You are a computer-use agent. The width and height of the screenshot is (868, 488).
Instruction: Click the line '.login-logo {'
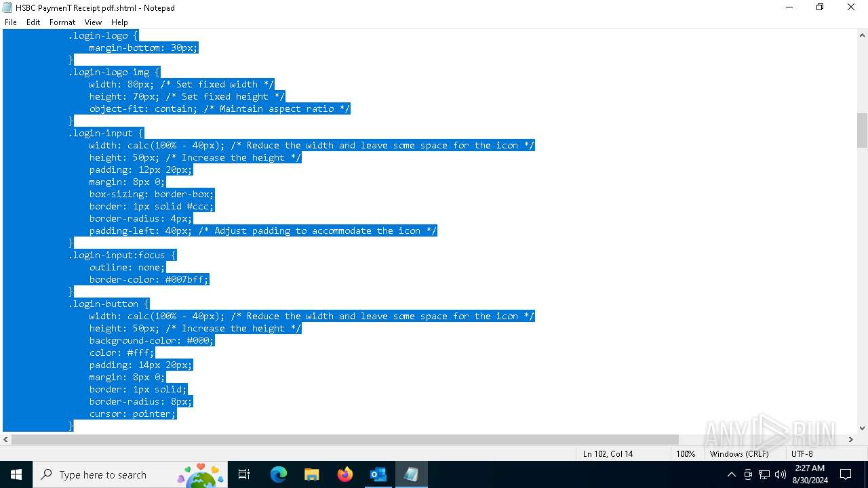(103, 35)
